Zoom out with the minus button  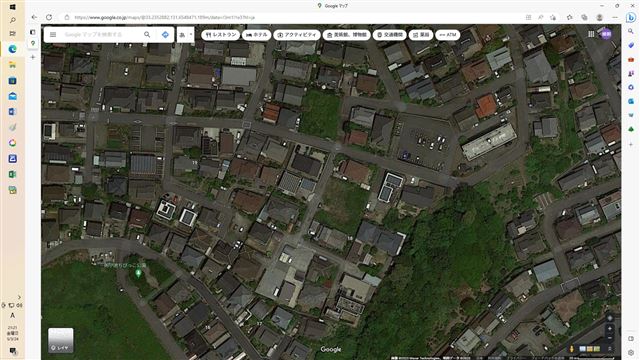click(610, 338)
